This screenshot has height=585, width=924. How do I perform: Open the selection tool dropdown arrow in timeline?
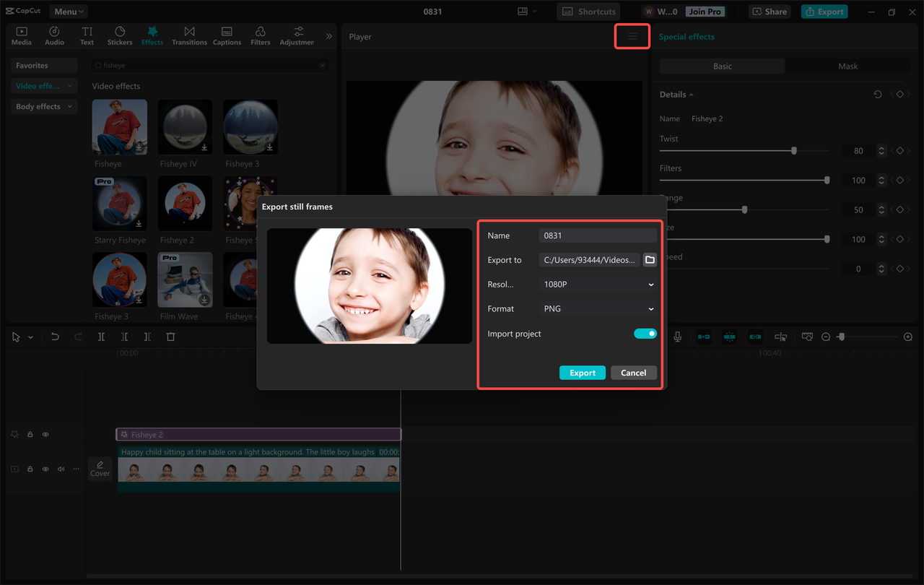tap(30, 337)
